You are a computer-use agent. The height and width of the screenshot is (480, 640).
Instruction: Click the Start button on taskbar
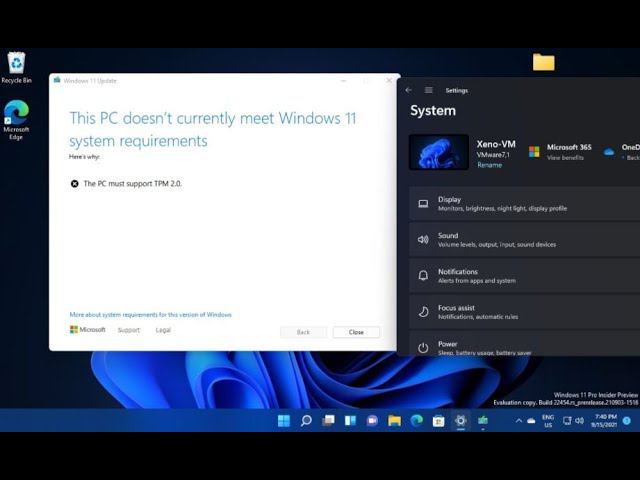click(284, 420)
